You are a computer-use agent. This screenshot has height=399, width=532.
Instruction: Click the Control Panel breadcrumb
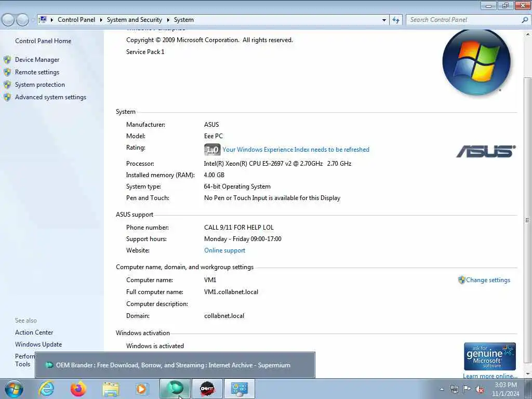(76, 20)
